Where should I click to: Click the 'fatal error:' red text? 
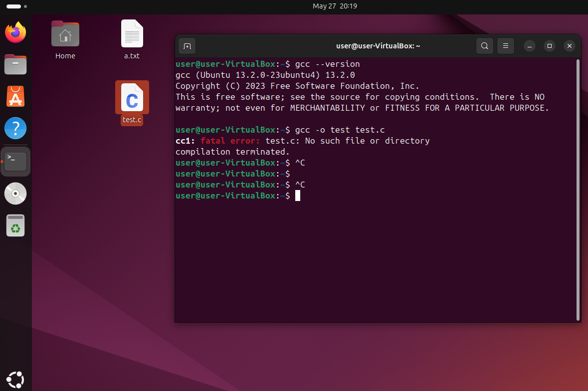[230, 141]
